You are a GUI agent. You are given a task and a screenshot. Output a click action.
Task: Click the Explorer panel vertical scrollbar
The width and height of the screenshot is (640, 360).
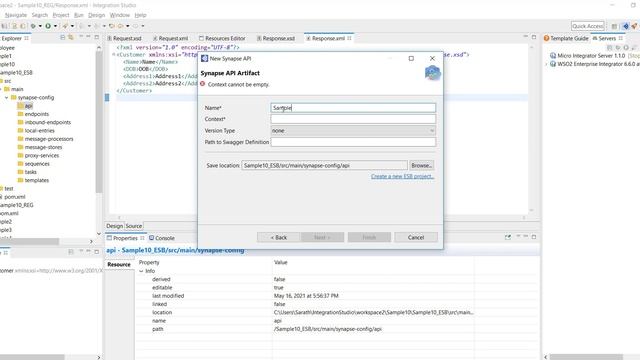point(99,122)
